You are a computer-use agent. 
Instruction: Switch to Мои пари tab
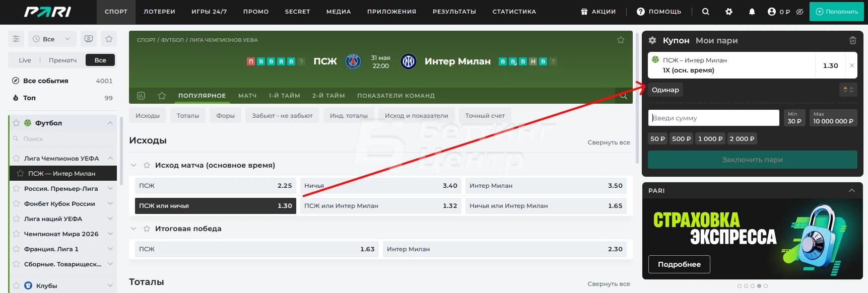click(x=716, y=40)
